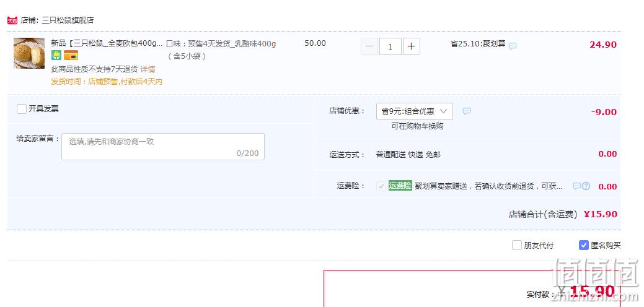Enable the 朋友代付 friend-pay checkbox
The width and height of the screenshot is (644, 307).
pos(517,246)
